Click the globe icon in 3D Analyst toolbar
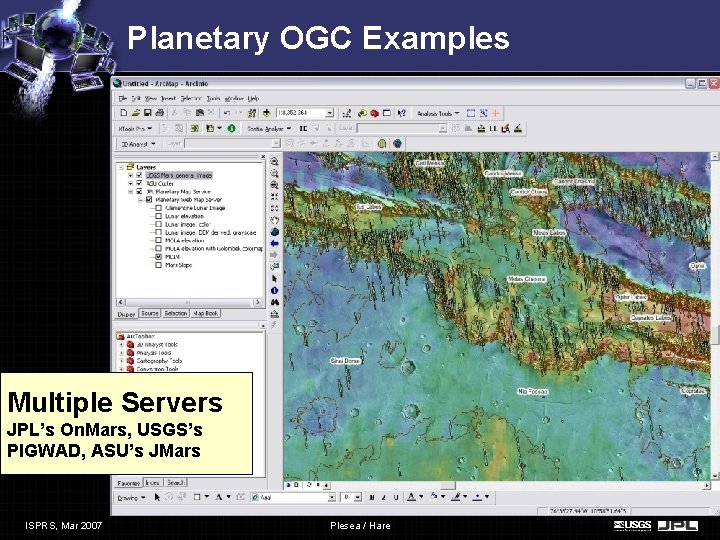Viewport: 720px width, 540px height. (397, 144)
